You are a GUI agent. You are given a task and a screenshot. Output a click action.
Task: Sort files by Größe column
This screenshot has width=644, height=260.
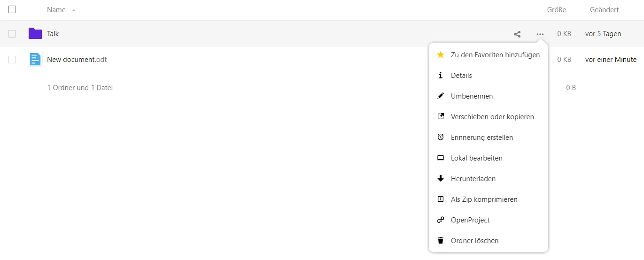[556, 10]
